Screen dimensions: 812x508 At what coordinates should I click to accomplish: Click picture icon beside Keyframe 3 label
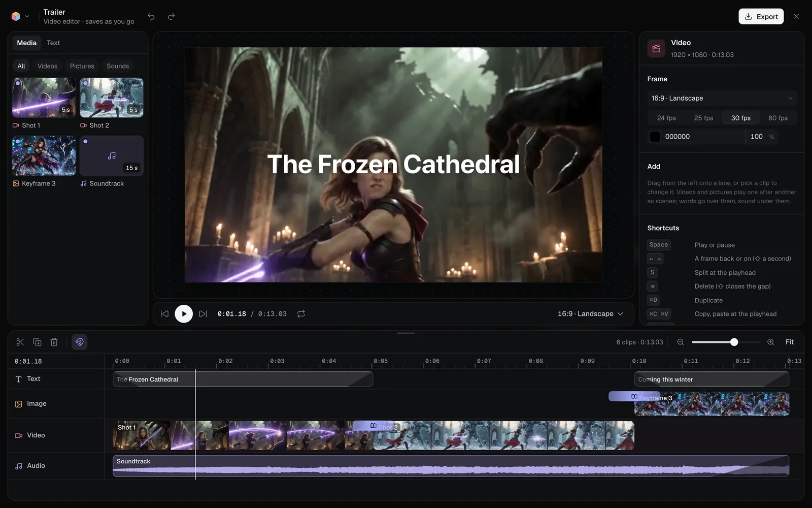[16, 183]
